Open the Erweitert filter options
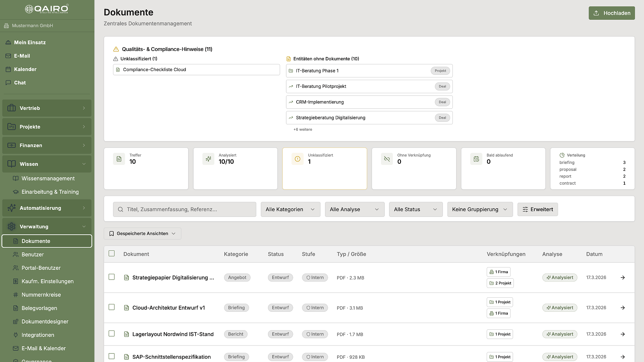 (x=537, y=209)
